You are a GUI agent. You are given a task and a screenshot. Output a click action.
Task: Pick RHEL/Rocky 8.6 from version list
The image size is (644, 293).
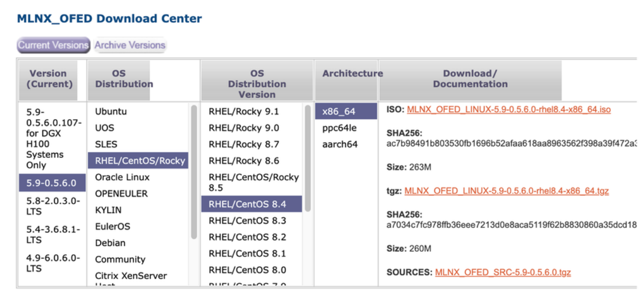point(244,160)
